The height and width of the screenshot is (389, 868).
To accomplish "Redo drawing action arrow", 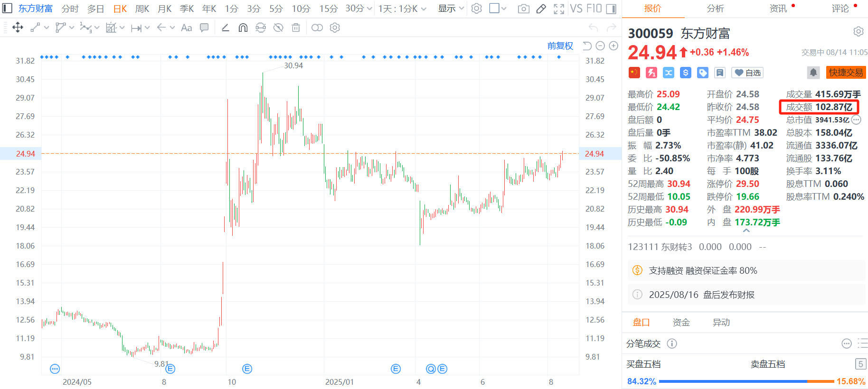I will pos(612,28).
